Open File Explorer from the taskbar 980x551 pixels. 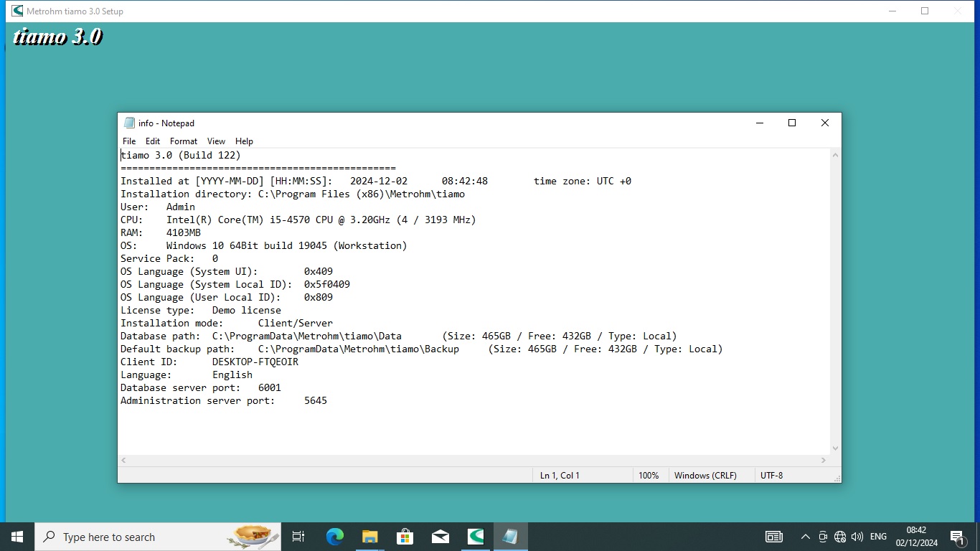coord(369,537)
